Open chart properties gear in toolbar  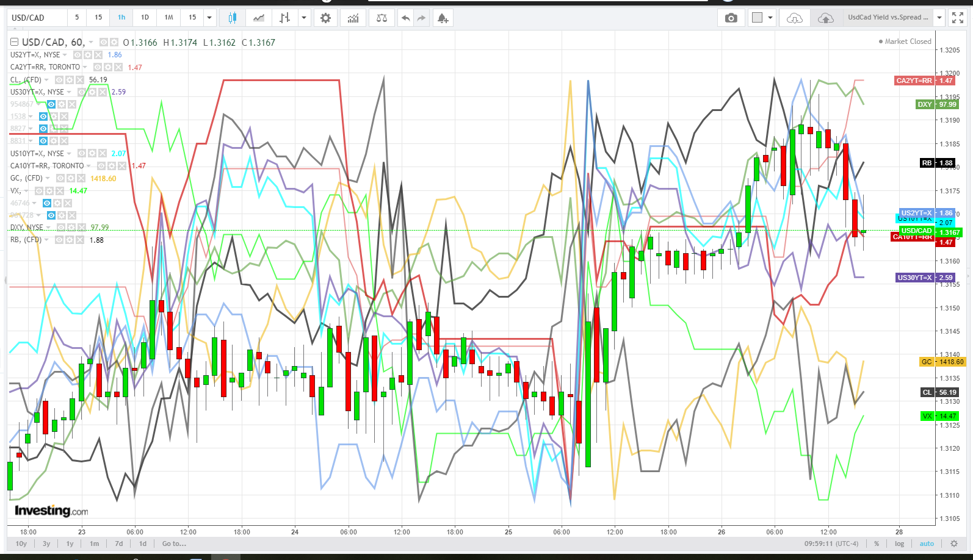click(325, 18)
